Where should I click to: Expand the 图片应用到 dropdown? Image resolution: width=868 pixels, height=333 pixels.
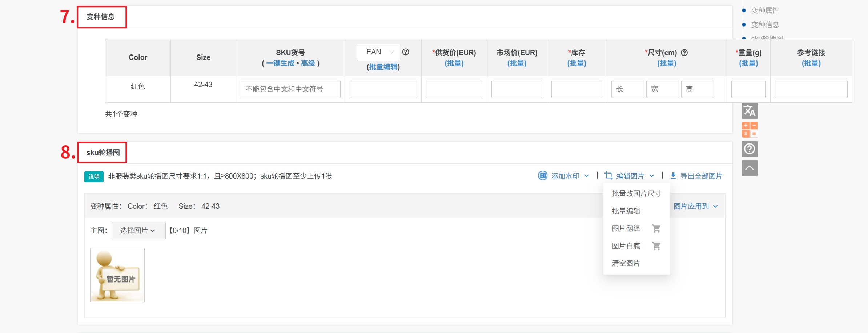[695, 206]
